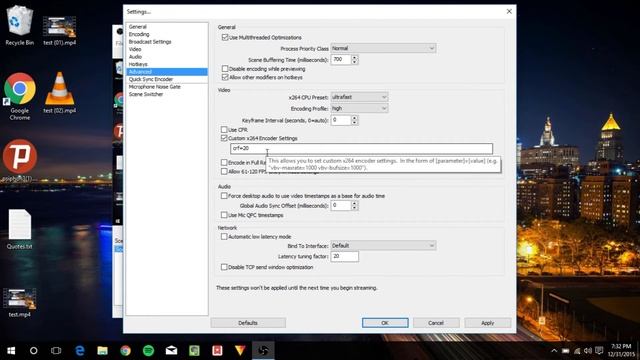Image resolution: width=640 pixels, height=360 pixels.
Task: Open Task View in taskbar
Action: pos(56,351)
